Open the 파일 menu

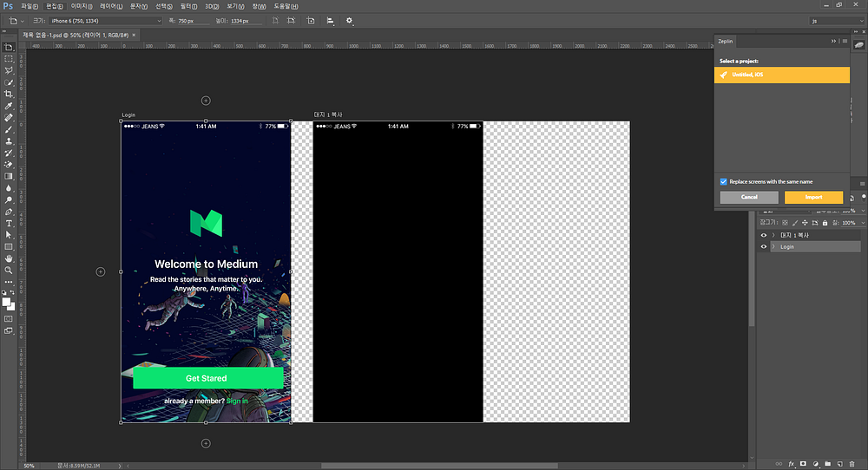30,6
